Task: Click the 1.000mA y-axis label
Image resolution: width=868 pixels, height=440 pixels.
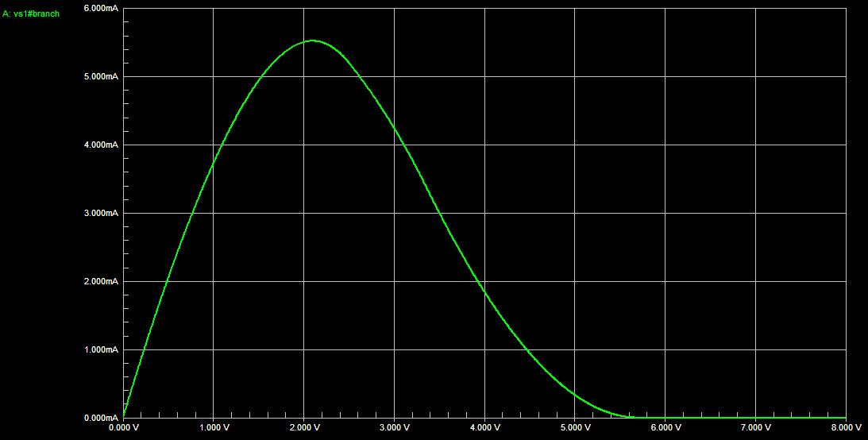Action: tap(101, 350)
